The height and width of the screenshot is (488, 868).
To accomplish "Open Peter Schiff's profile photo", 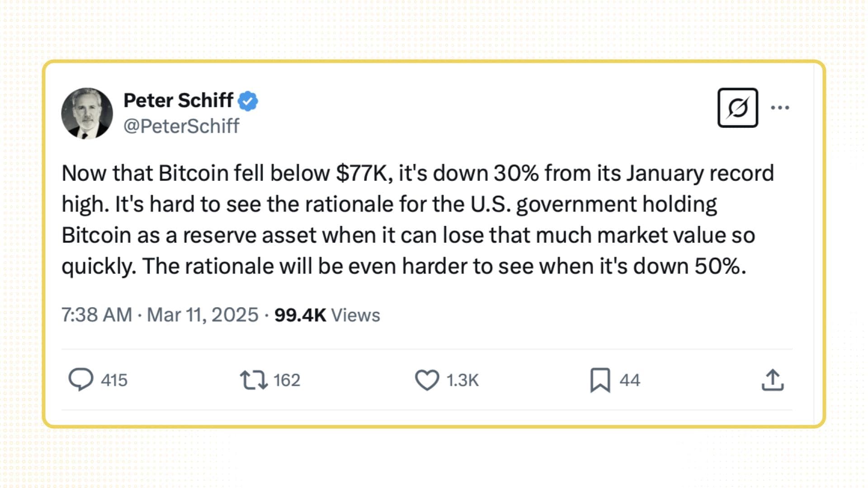I will (87, 113).
